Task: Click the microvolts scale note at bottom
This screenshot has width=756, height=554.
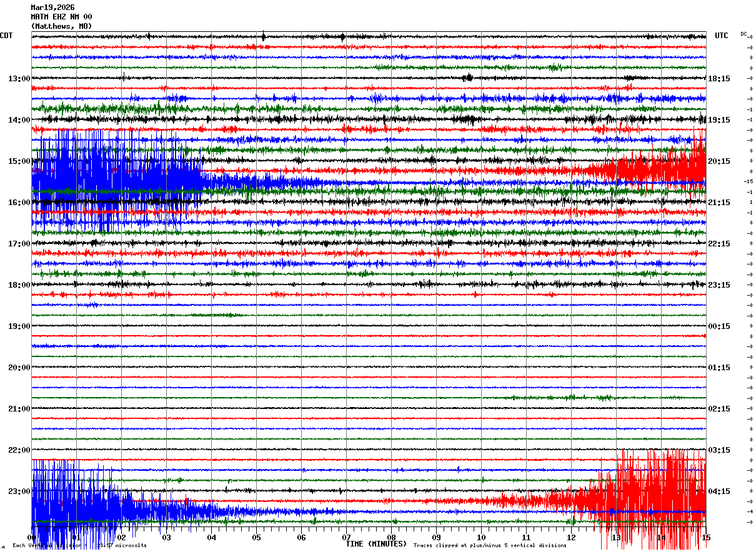Action: tap(80, 545)
